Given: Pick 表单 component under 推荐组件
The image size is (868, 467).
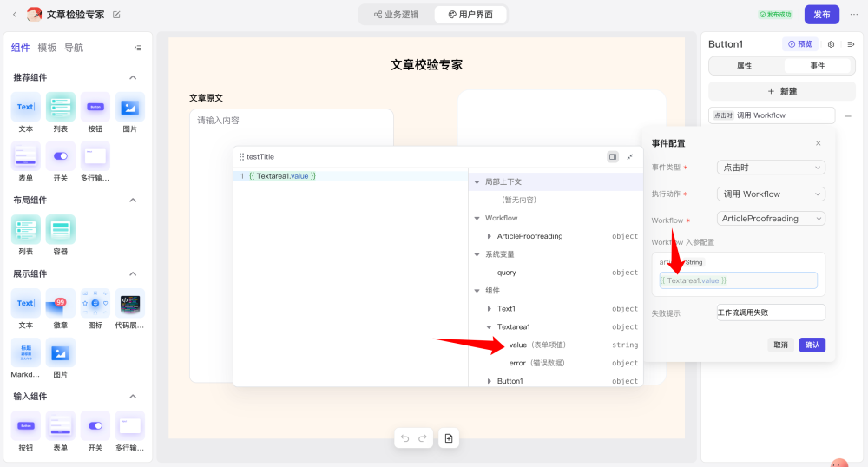Looking at the screenshot, I should [25, 161].
